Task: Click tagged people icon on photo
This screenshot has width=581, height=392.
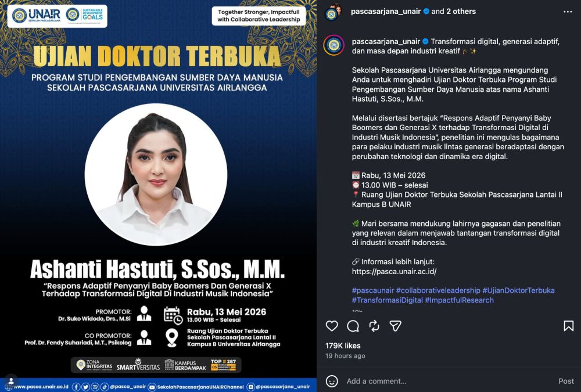Action: [11, 380]
